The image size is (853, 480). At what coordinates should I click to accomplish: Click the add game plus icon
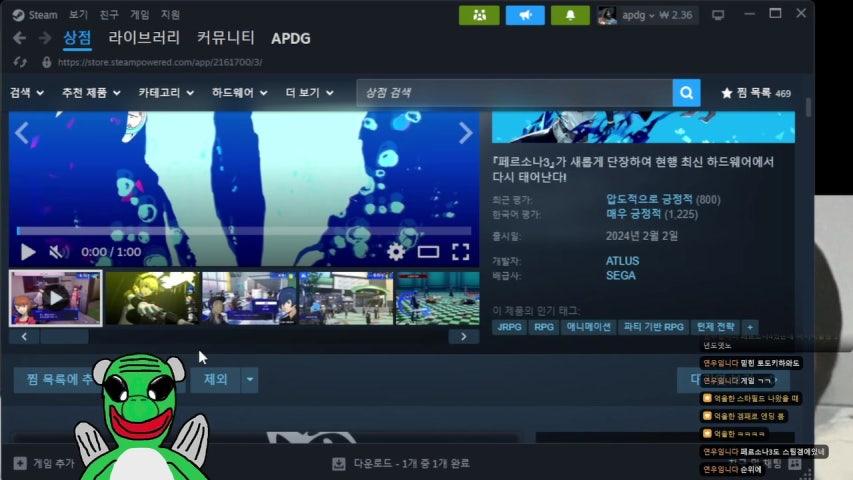click(20, 463)
